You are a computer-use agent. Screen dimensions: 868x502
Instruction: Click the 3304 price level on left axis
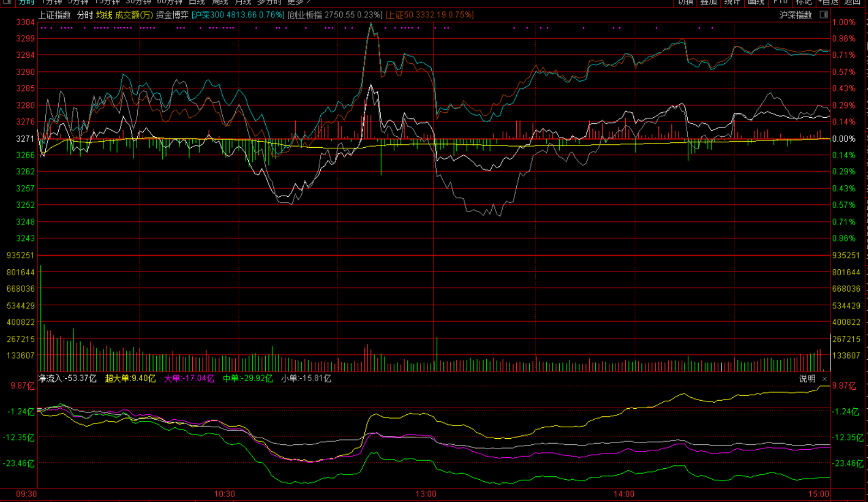pos(26,22)
